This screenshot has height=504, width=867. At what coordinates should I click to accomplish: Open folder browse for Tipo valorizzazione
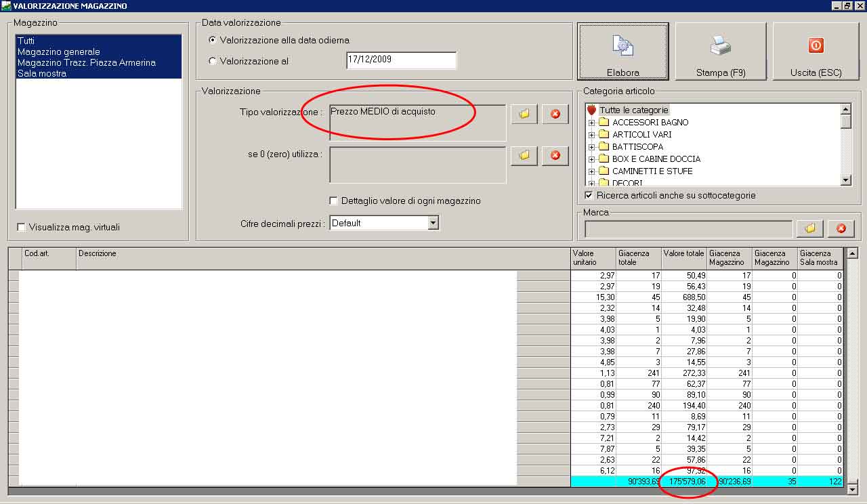(x=524, y=114)
